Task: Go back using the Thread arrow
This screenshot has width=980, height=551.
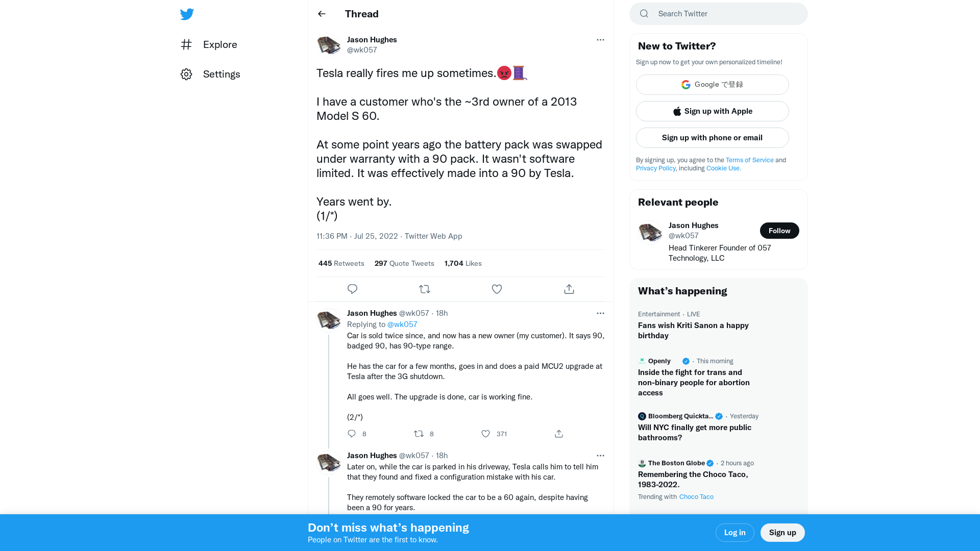Action: (322, 14)
